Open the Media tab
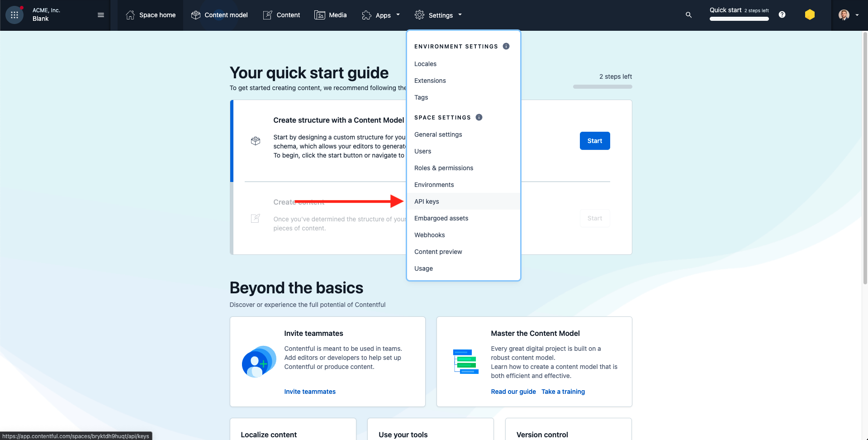The image size is (868, 440). pyautogui.click(x=331, y=15)
